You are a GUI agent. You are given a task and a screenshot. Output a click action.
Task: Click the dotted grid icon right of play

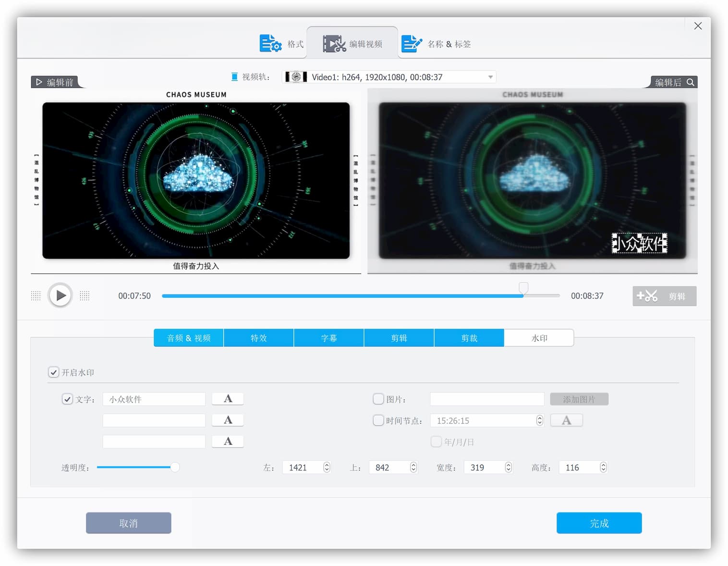[85, 295]
